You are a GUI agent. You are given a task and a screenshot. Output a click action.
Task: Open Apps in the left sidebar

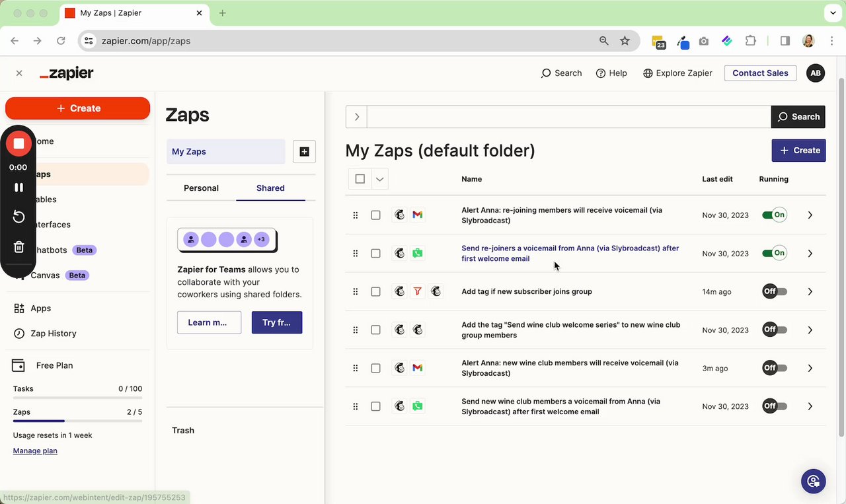40,308
